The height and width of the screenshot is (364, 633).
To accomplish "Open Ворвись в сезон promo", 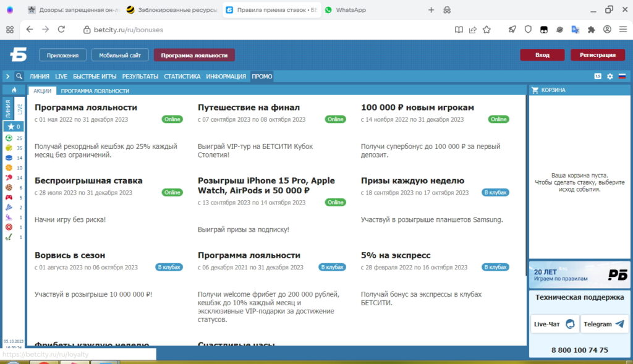I will pos(70,255).
